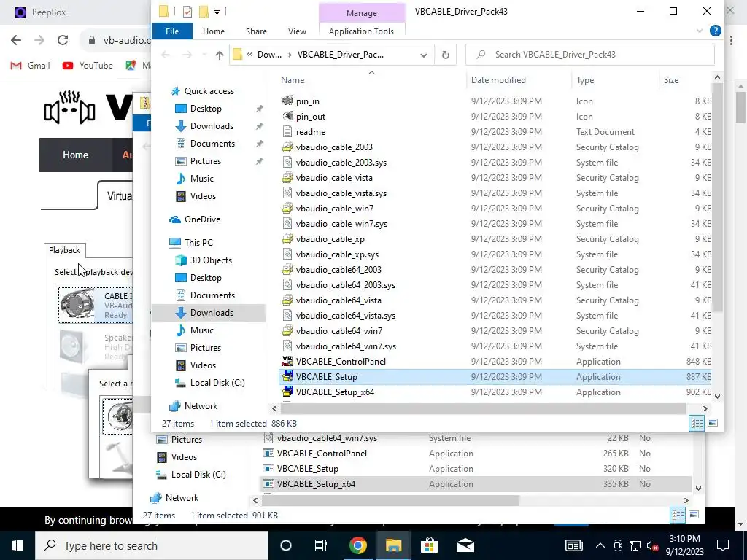Click the Manage contextual tab
This screenshot has height=560, width=747.
point(361,13)
